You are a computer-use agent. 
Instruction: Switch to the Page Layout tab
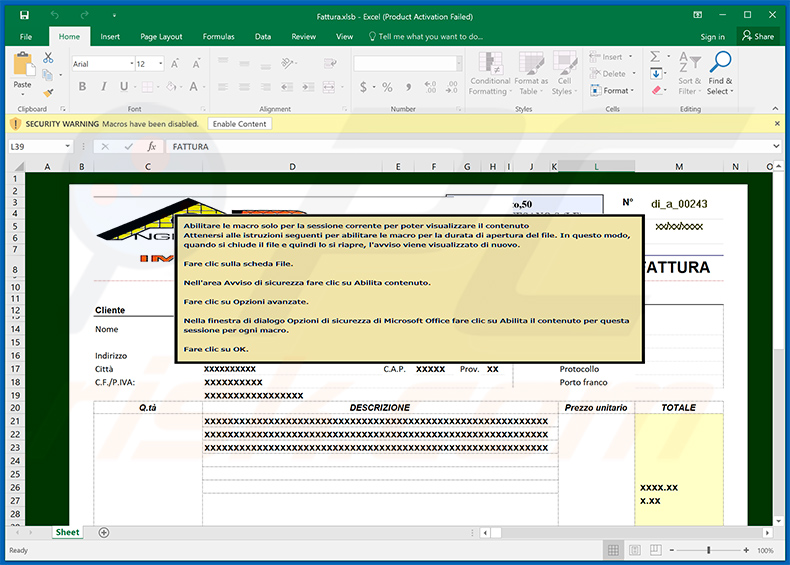(161, 36)
